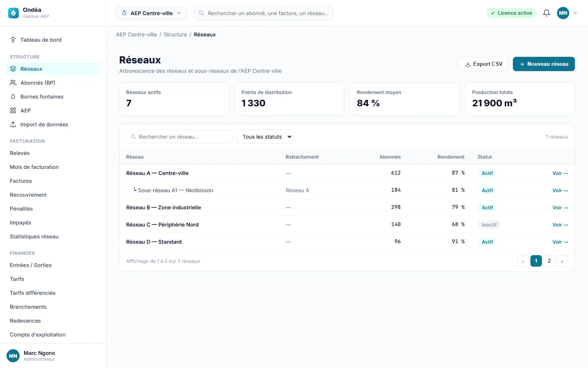Viewport: 588px width, 368px height.
Task: Focus the global search field
Action: (x=263, y=13)
